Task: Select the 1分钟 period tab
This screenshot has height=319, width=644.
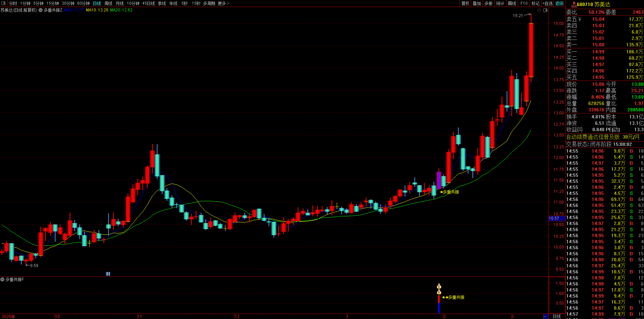Action: (x=25, y=3)
